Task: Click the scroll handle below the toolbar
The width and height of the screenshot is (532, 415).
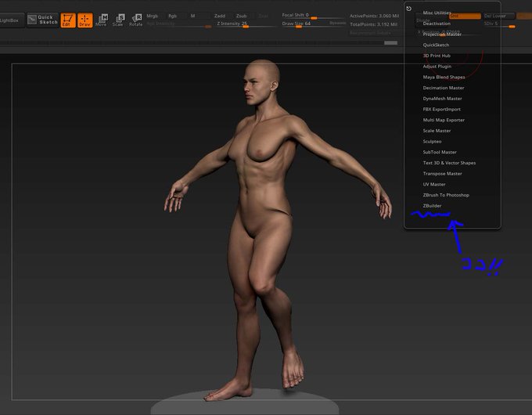Action: pyautogui.click(x=390, y=43)
